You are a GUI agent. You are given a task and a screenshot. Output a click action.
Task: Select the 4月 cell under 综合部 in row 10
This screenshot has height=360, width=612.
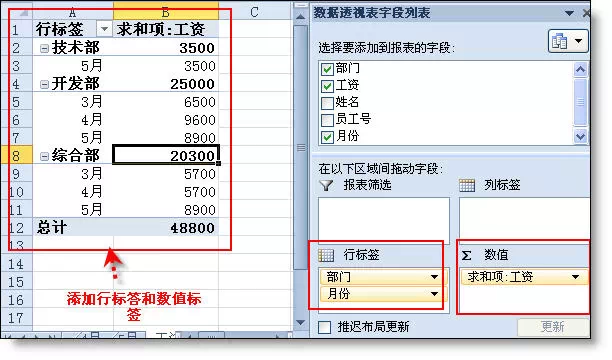[x=73, y=192]
